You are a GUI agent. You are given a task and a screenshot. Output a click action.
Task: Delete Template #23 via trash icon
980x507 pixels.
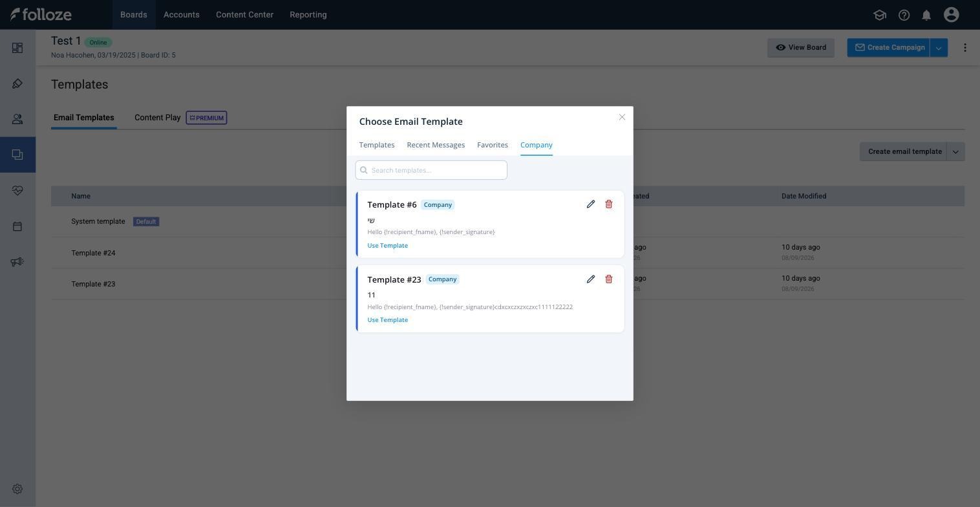point(609,279)
